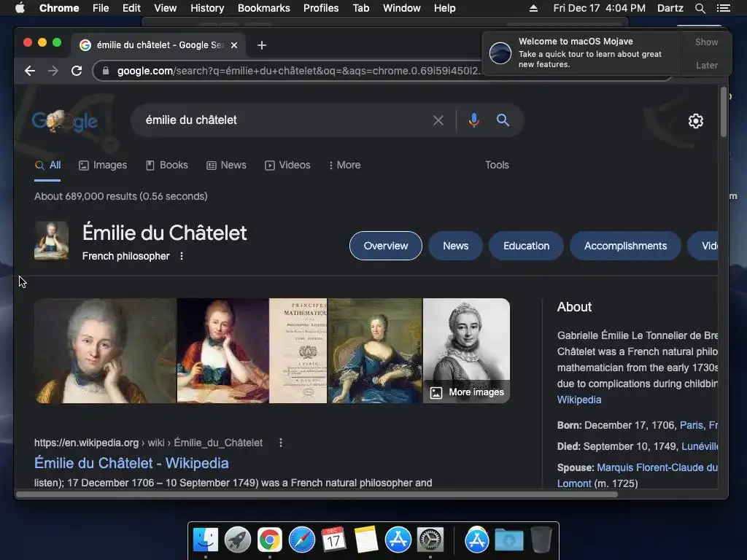The height and width of the screenshot is (560, 747).
Task: Open the blue dress portrait thumbnail
Action: (375, 351)
